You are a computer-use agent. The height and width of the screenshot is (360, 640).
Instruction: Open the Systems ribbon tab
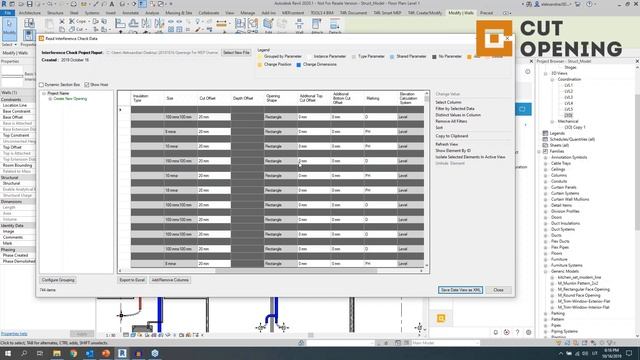(92, 13)
